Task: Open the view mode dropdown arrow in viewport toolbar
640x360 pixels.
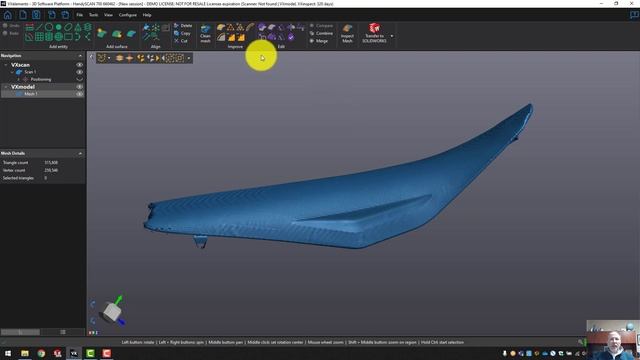Action: click(x=109, y=58)
